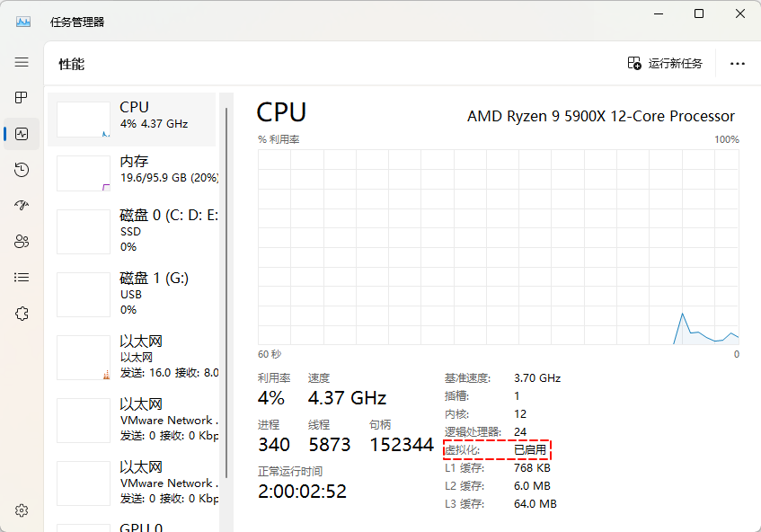This screenshot has width=761, height=532.
Task: Open the navigation hamburger menu
Action: point(22,62)
